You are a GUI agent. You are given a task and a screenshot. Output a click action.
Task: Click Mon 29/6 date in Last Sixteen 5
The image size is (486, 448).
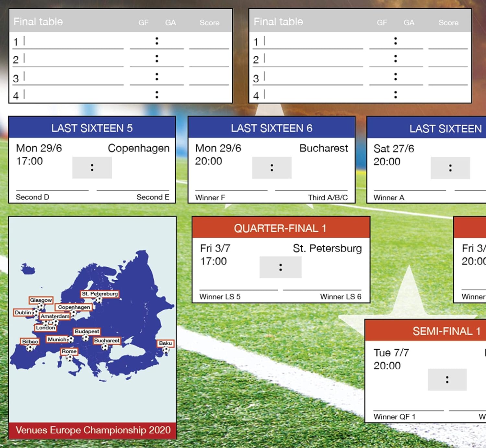39,148
